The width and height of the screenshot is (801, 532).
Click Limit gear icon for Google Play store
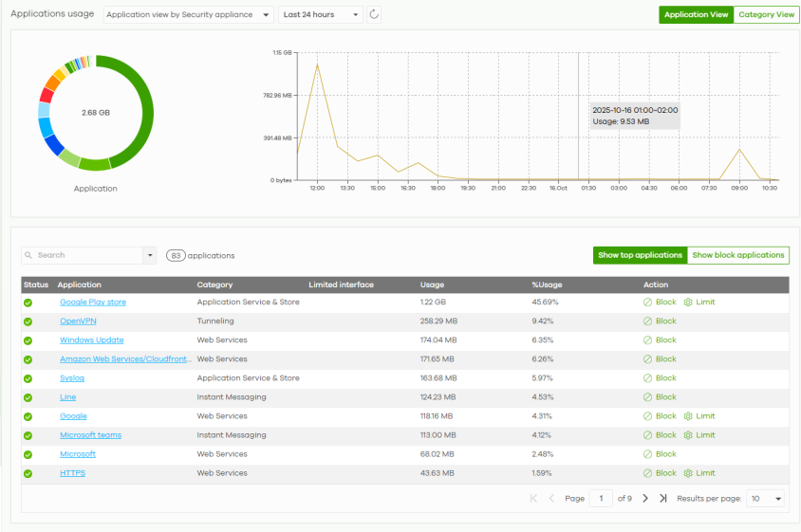(x=688, y=303)
